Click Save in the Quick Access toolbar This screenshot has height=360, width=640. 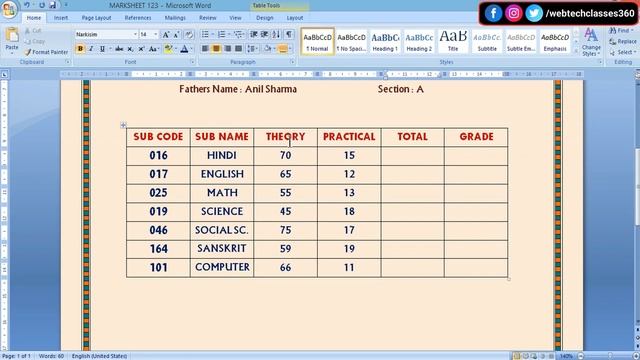(x=53, y=5)
